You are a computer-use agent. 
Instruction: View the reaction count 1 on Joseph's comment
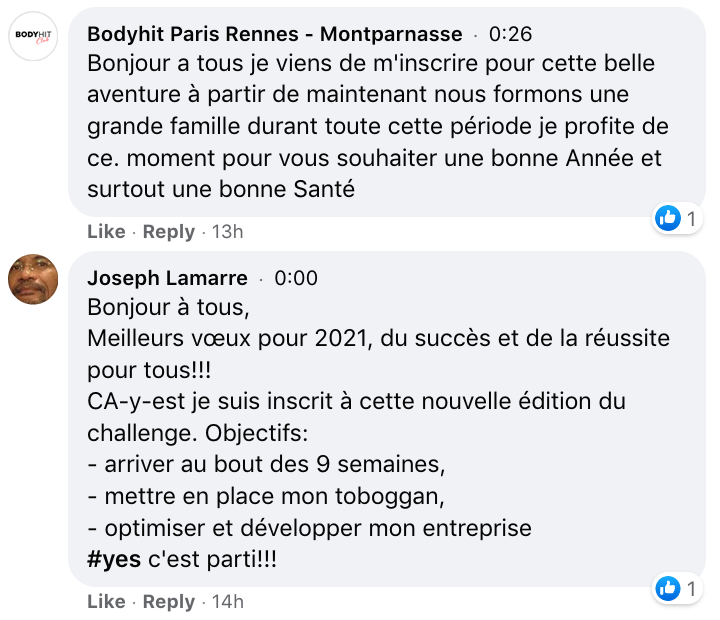(691, 589)
